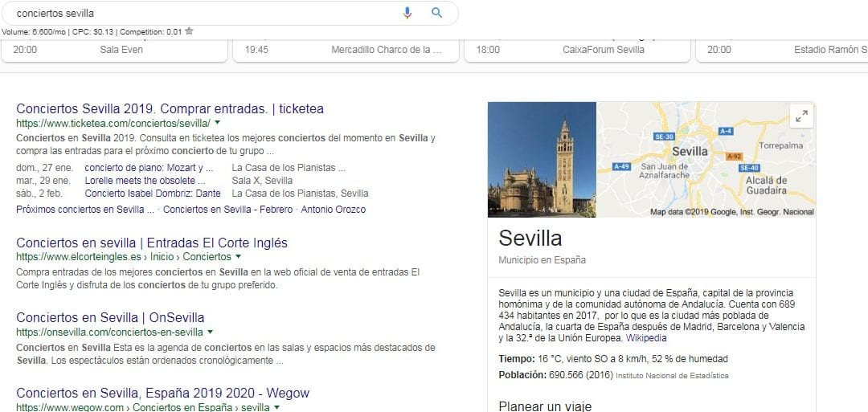
Task: Click the voice search microphone icon
Action: (407, 13)
